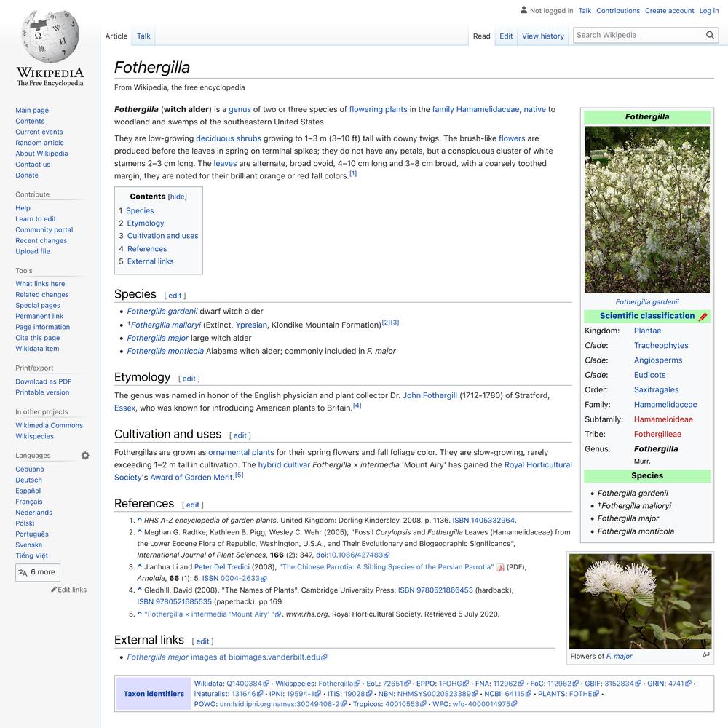728x728 pixels.
Task: Click Create account link
Action: click(x=670, y=11)
